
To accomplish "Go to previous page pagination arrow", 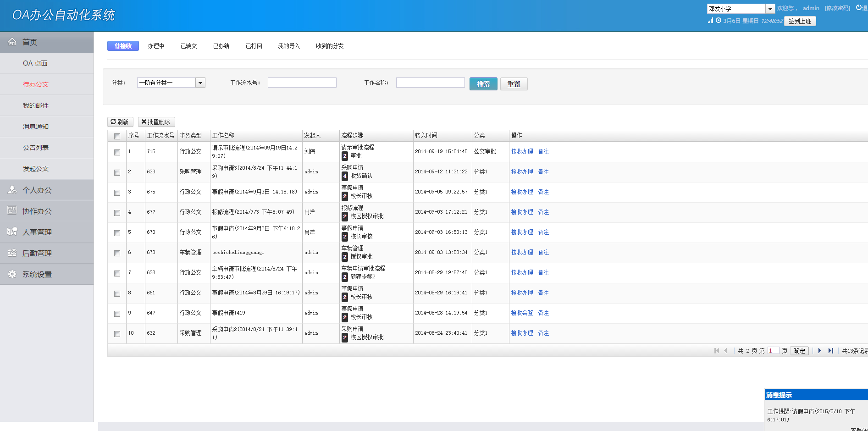I will point(725,351).
